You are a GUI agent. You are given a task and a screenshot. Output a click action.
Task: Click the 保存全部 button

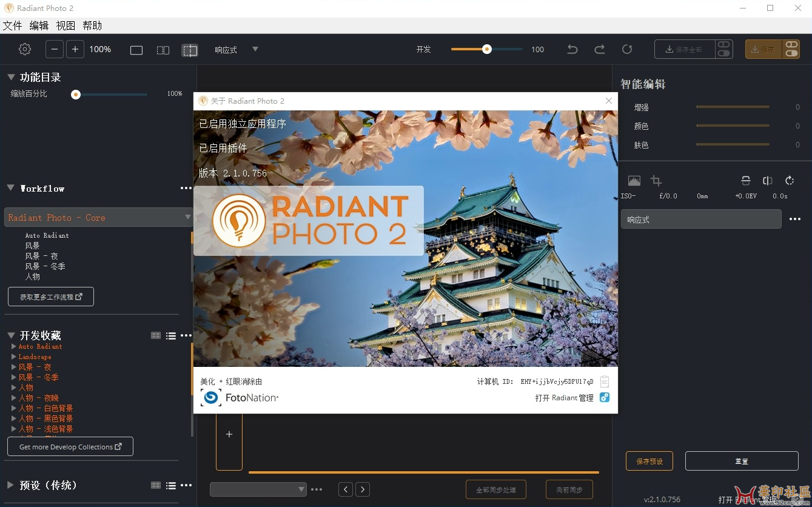click(x=684, y=49)
